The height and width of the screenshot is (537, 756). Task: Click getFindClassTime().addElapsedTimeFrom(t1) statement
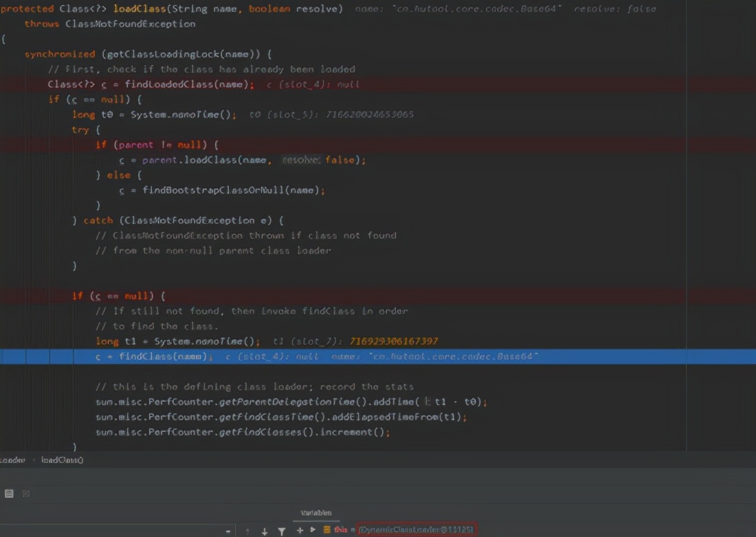pos(281,417)
